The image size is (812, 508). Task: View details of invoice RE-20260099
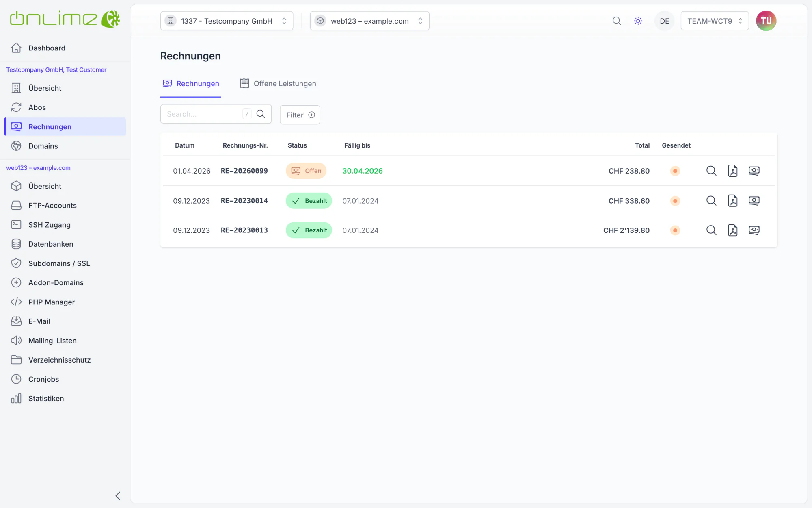[x=711, y=171]
